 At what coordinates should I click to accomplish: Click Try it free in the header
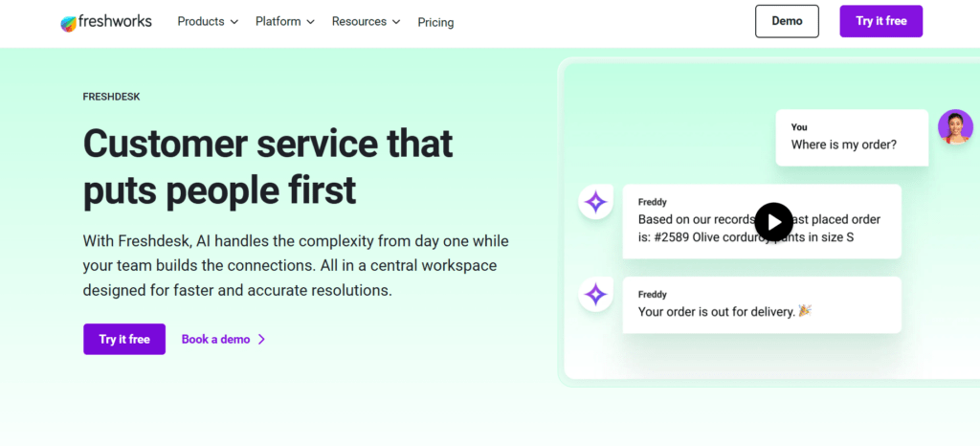[880, 21]
